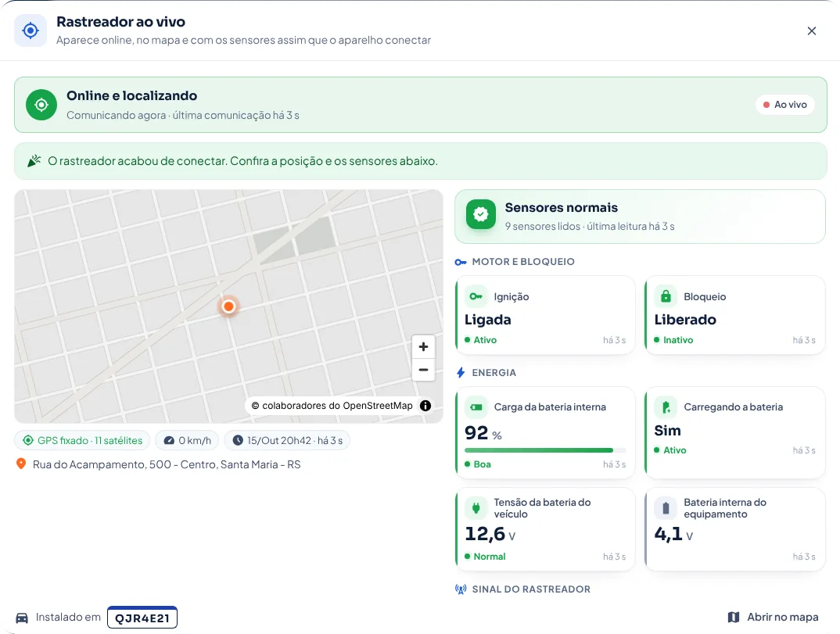Click the car icon beside Instalado em
Screen dimensions: 840x634
pyautogui.click(x=22, y=618)
